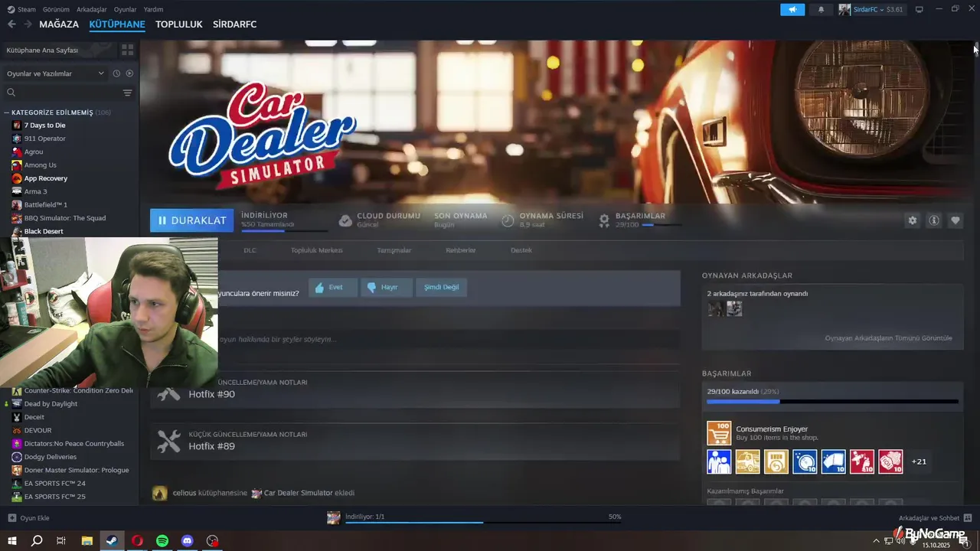
Task: Open Destek tab
Action: 521,250
